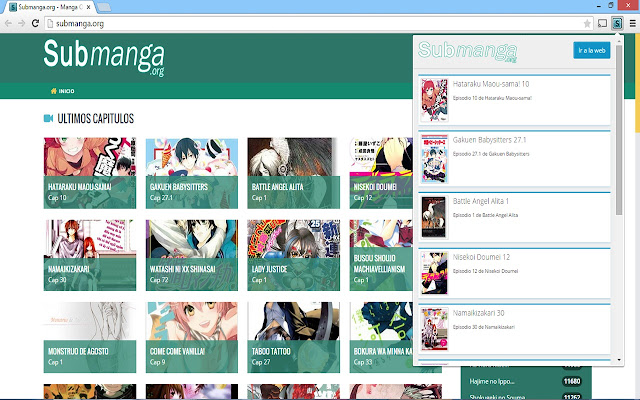Click Namaikizakari cover thumbnail in popup
Image resolution: width=640 pixels, height=400 pixels.
point(434,329)
